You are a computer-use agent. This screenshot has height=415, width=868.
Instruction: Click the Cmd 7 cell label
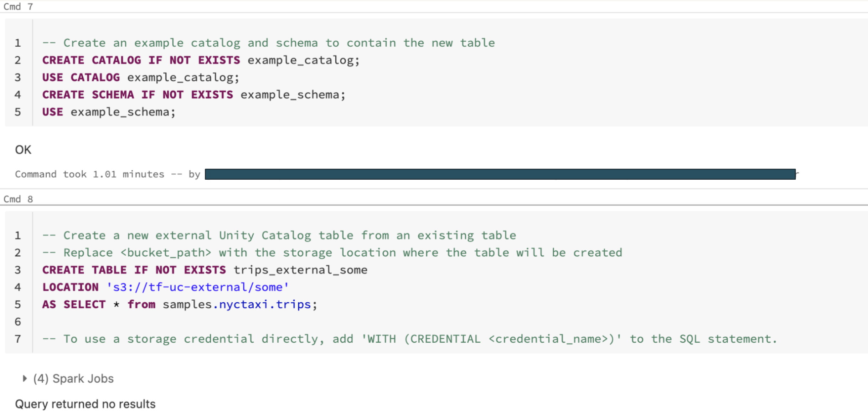coord(18,7)
